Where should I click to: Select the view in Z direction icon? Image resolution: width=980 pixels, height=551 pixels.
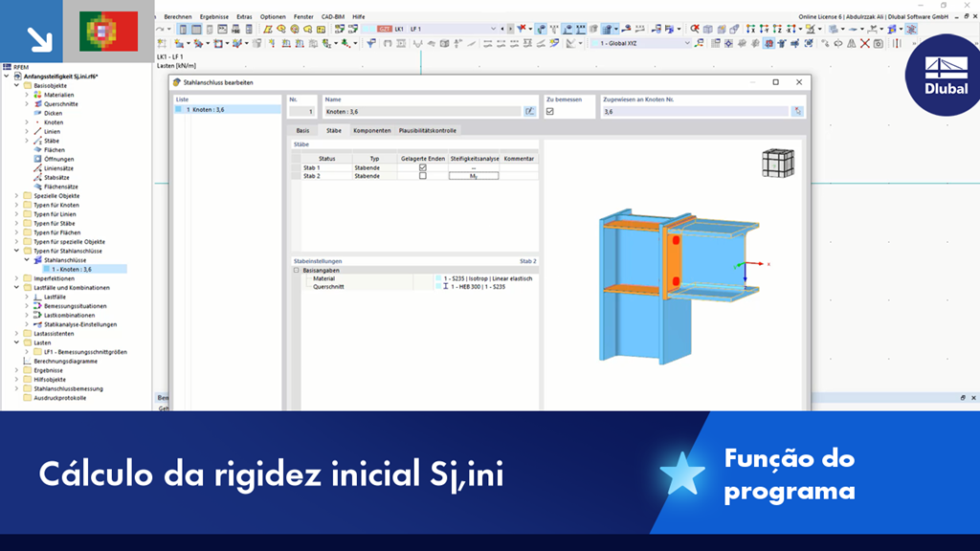coord(777,29)
